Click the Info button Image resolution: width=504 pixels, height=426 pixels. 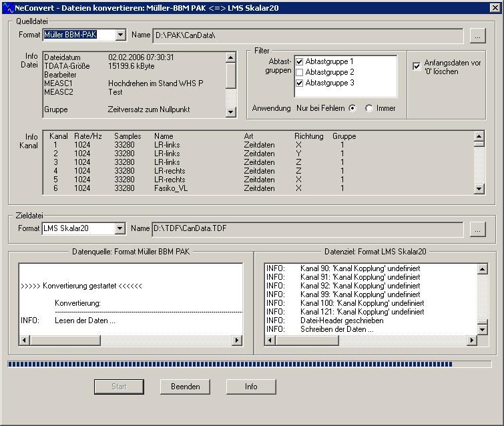point(251,387)
